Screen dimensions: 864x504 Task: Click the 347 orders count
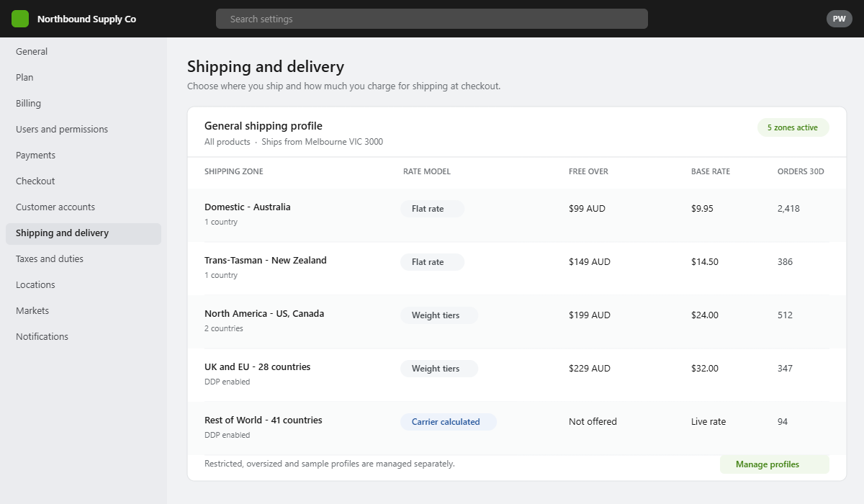[x=785, y=369]
